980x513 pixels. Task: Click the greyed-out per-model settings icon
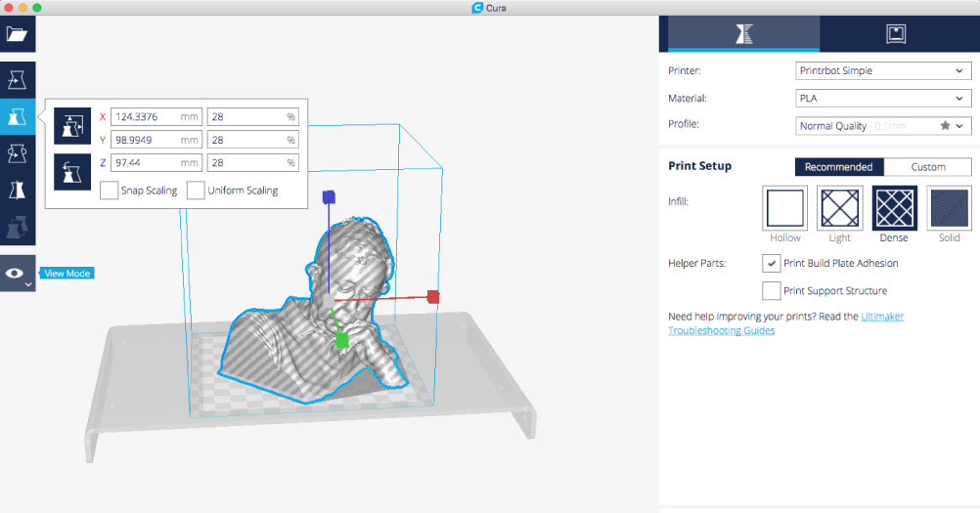pyautogui.click(x=17, y=227)
